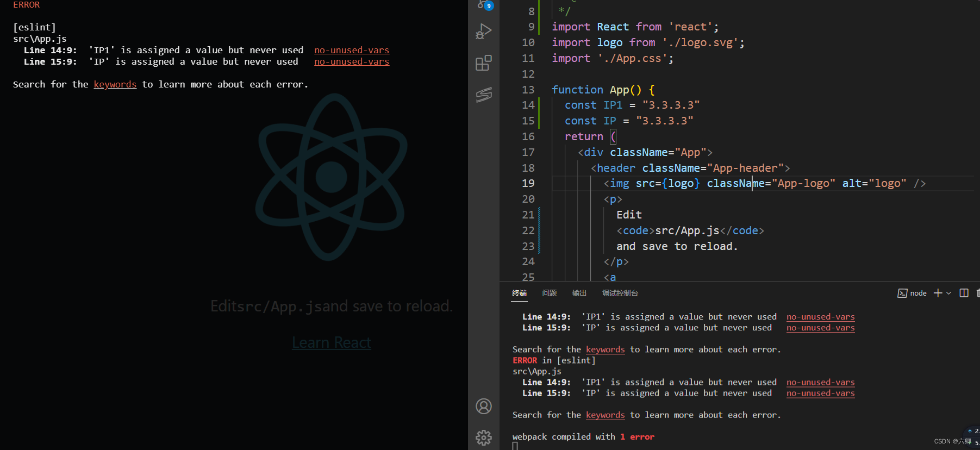
Task: Click the "App-header" className value
Action: click(x=745, y=168)
